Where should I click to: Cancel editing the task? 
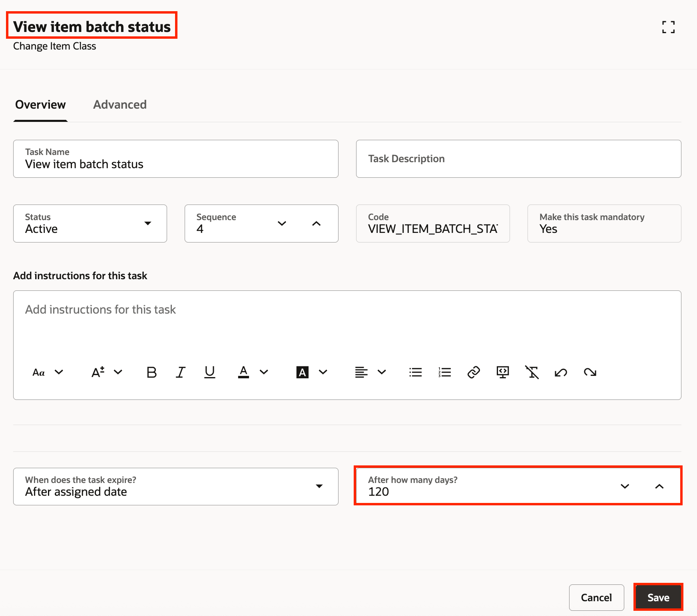596,597
